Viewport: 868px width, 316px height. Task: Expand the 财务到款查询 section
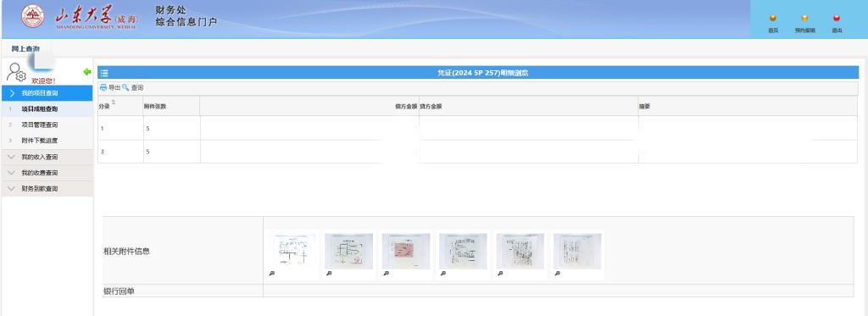tap(47, 189)
